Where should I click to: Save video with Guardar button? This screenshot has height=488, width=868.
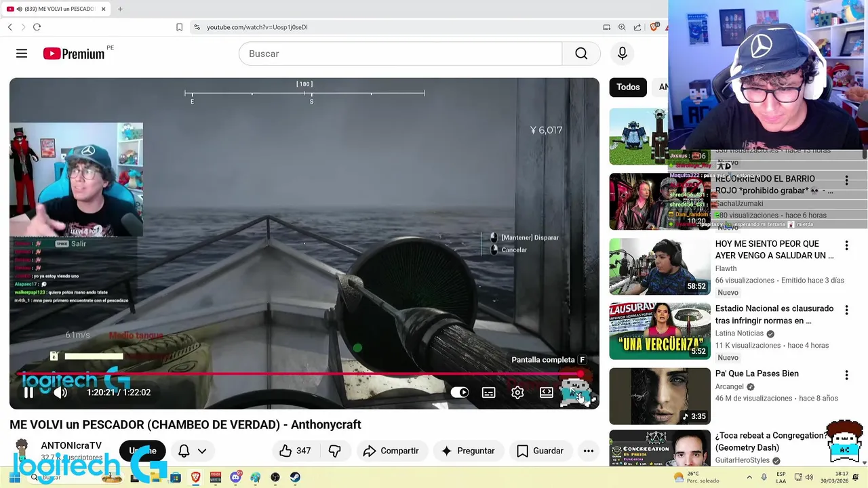point(540,451)
